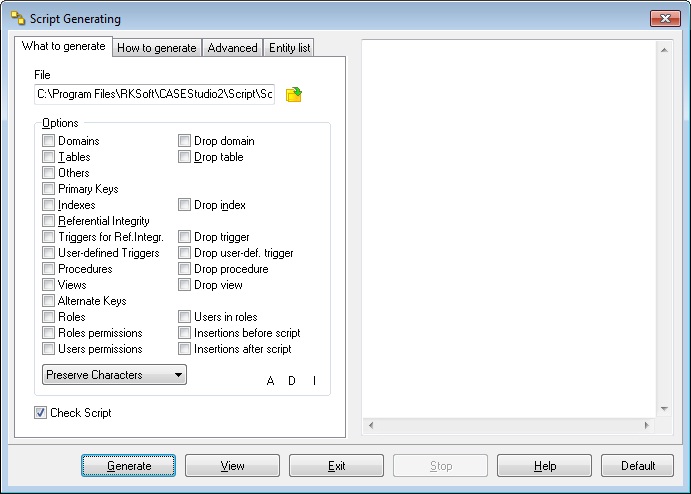Open the Advanced tab
The width and height of the screenshot is (691, 494).
[x=232, y=48]
